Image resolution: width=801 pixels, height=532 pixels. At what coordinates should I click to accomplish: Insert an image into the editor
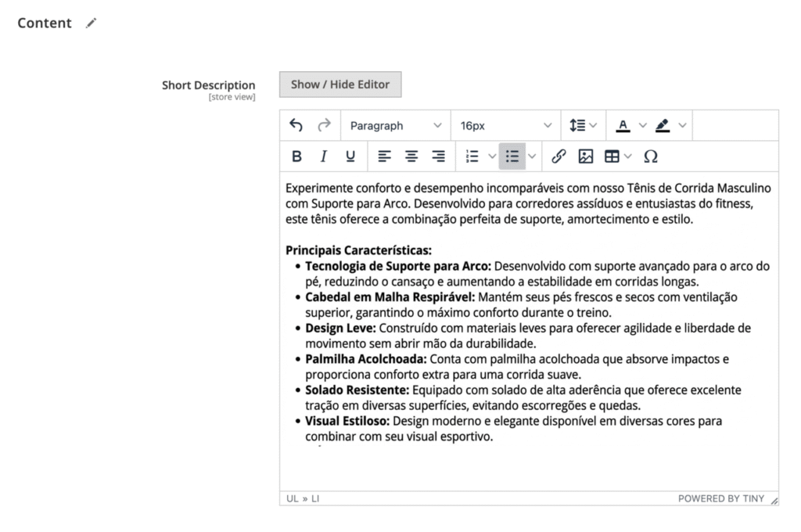point(585,156)
